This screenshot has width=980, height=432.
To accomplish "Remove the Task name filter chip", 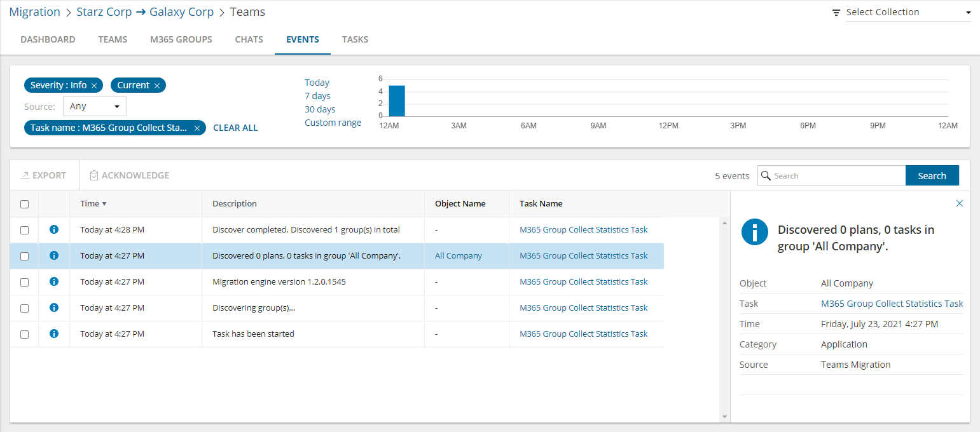I will (x=197, y=128).
